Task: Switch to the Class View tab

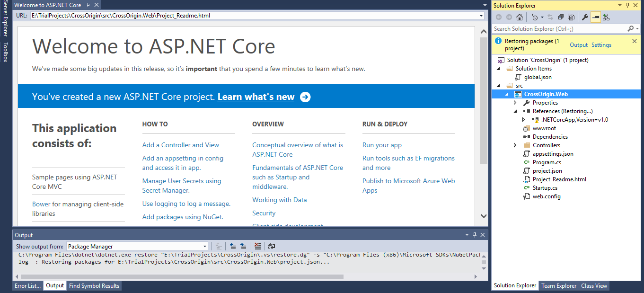Action: pos(594,286)
